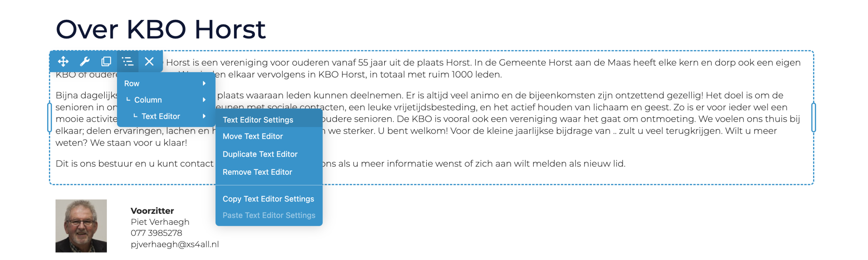The height and width of the screenshot is (260, 868).
Task: Click the duplicate module icon
Action: (106, 61)
